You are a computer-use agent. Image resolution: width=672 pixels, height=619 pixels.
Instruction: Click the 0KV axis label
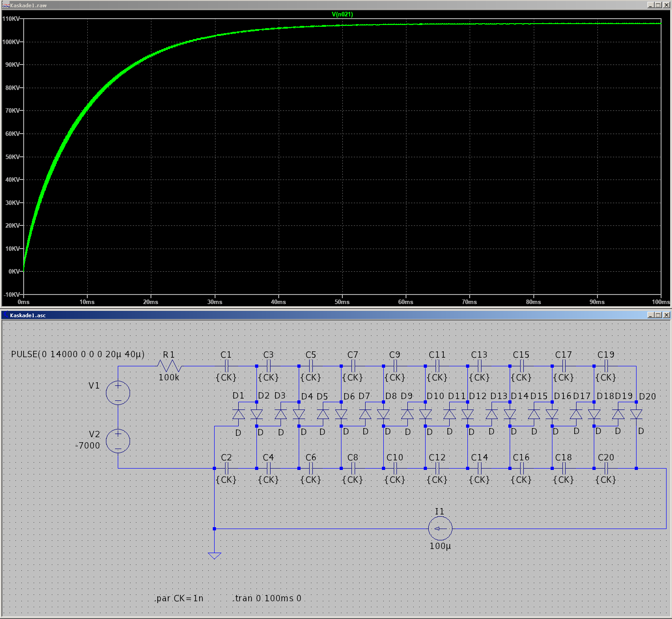coord(14,271)
